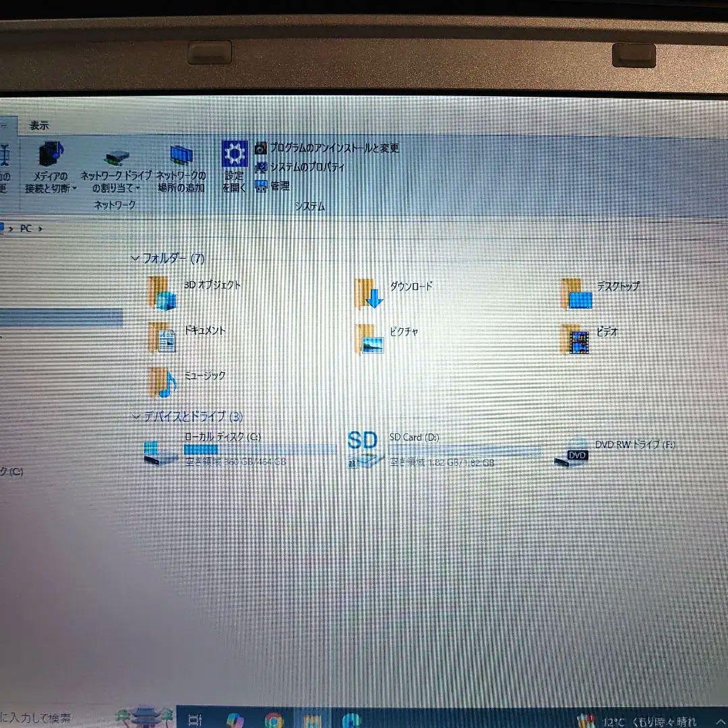Click the 設定を開く gear icon
728x728 pixels.
click(235, 155)
